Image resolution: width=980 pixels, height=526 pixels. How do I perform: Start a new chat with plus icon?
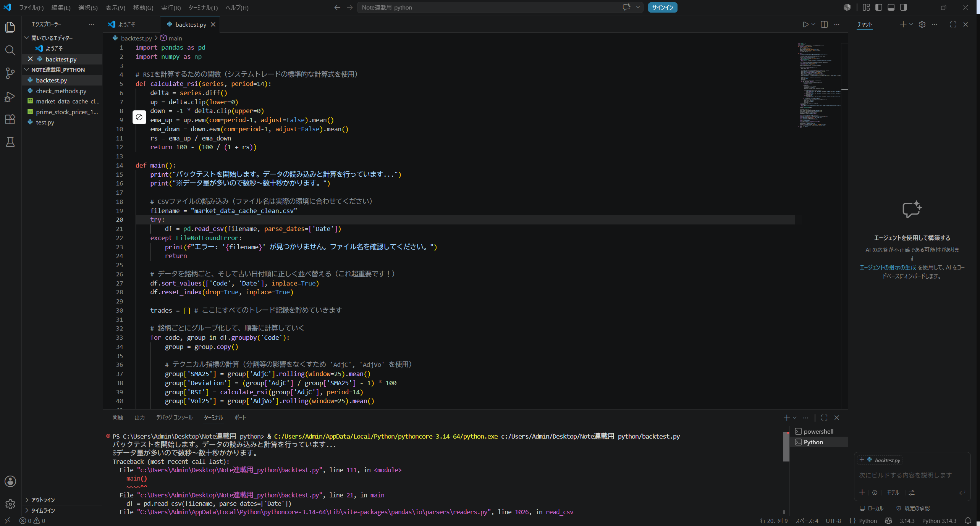pyautogui.click(x=903, y=24)
